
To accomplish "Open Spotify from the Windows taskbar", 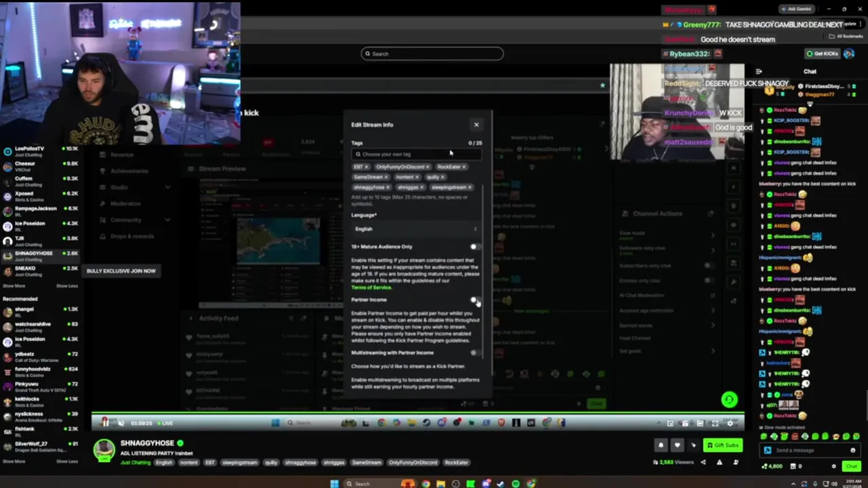I will 515,483.
